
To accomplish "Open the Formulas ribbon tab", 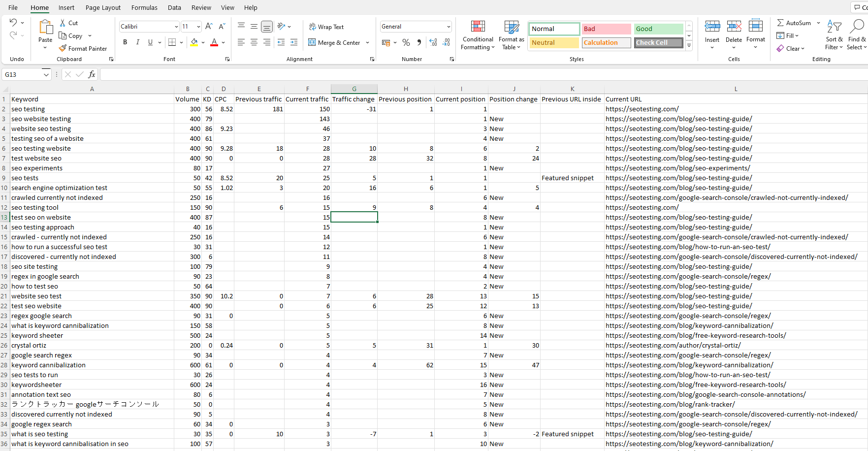I will (144, 7).
